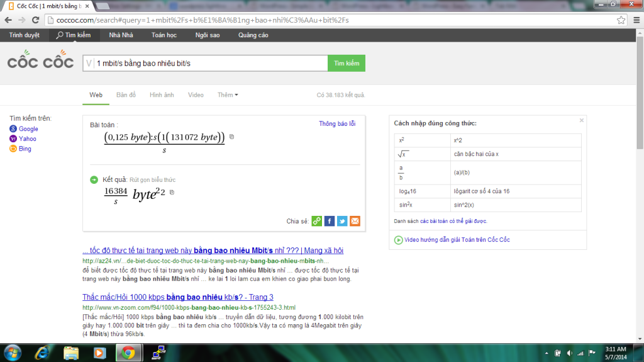Open các bài toán có thể giải được link
The height and width of the screenshot is (362, 644).
click(453, 222)
